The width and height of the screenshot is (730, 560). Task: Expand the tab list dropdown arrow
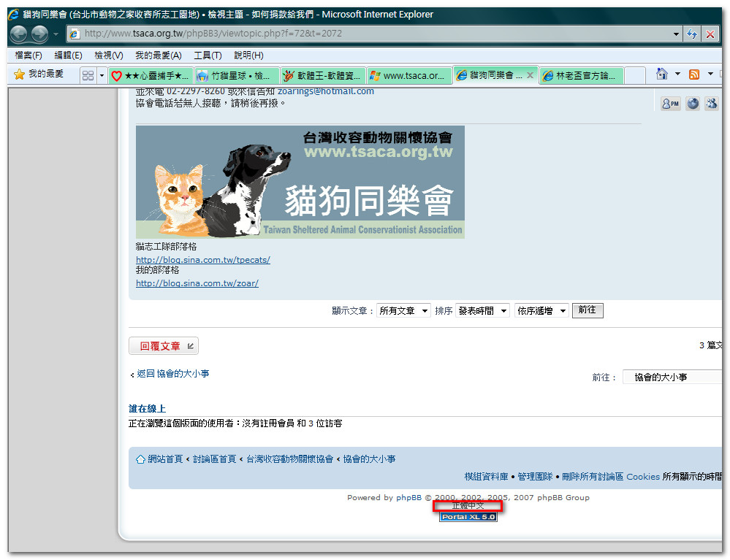point(102,75)
